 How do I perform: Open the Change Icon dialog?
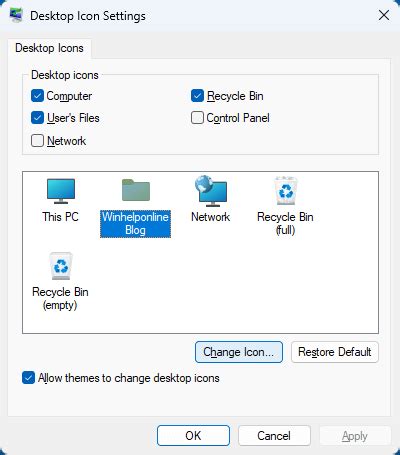tap(239, 352)
